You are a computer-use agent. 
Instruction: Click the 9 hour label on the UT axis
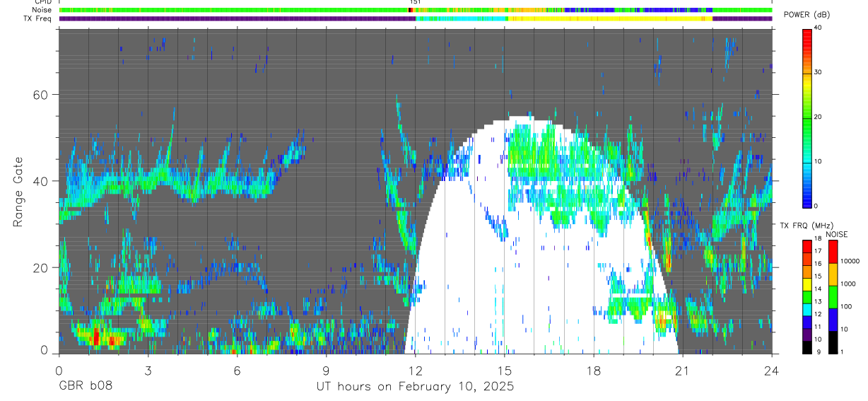[x=326, y=370]
